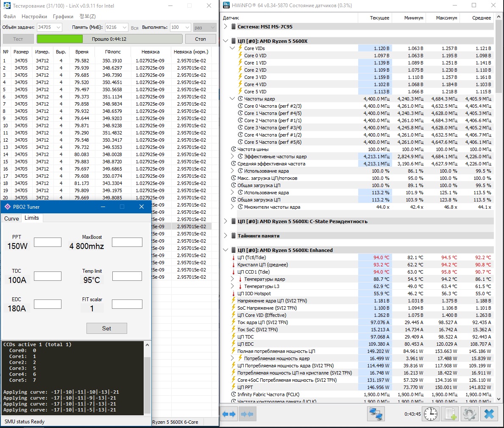
Task: Open 정보(Z) menu in LinX
Action: pyautogui.click(x=87, y=17)
